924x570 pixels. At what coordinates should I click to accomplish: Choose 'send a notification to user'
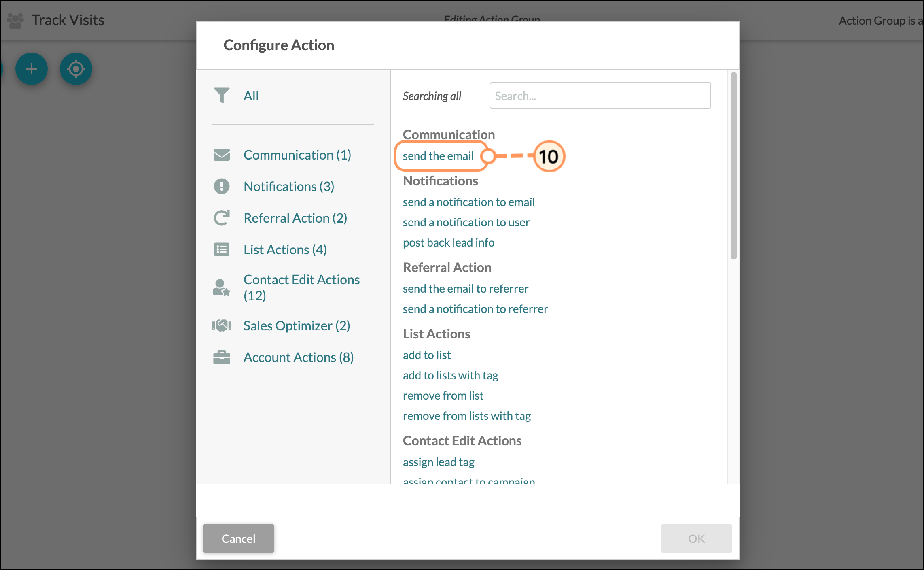pos(466,222)
